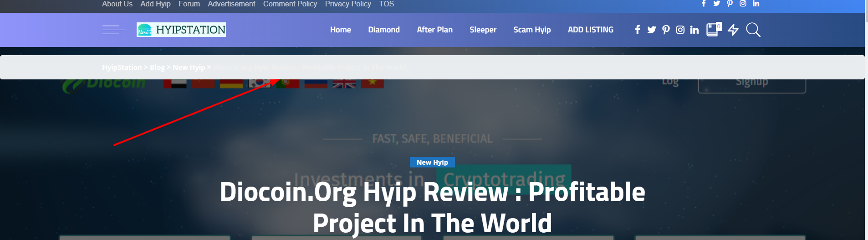Click Facebook icon in top utility bar
This screenshot has width=868, height=240.
[x=704, y=3]
